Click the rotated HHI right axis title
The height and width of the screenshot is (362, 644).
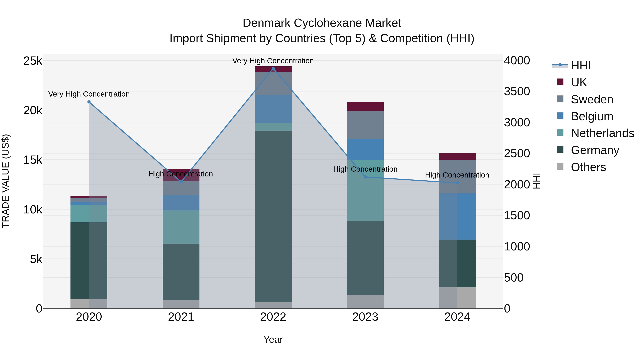click(536, 181)
